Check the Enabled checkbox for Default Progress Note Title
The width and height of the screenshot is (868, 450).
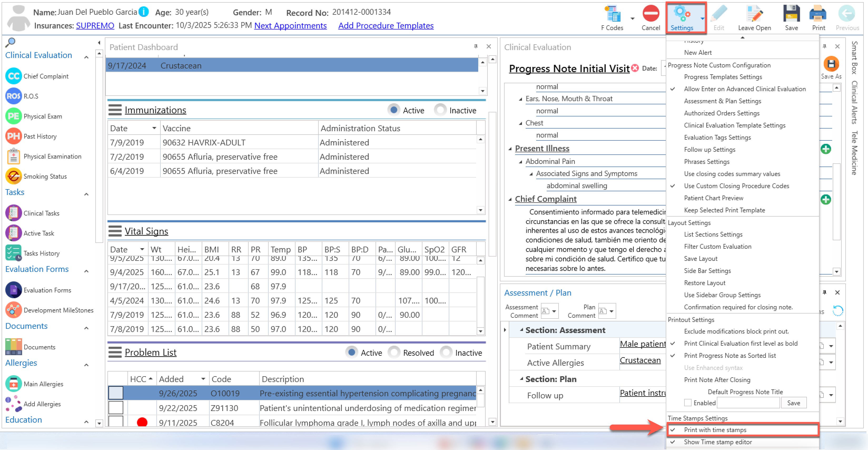688,403
